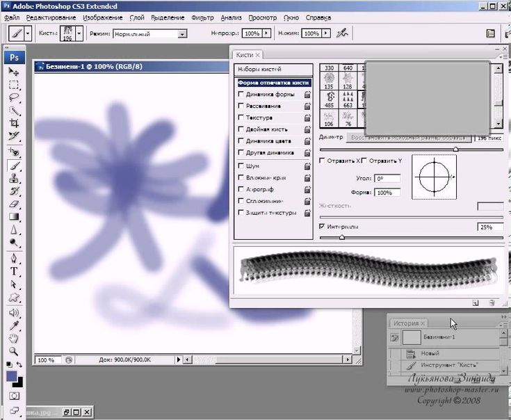This screenshot has height=420, width=511.
Task: Create new brush preset button
Action: click(x=476, y=303)
